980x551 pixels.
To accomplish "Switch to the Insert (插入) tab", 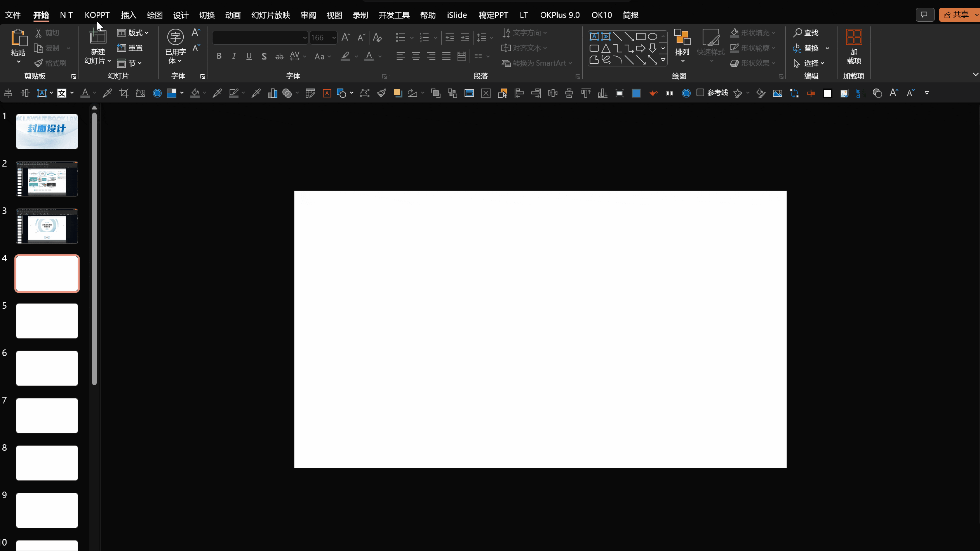I will [129, 15].
